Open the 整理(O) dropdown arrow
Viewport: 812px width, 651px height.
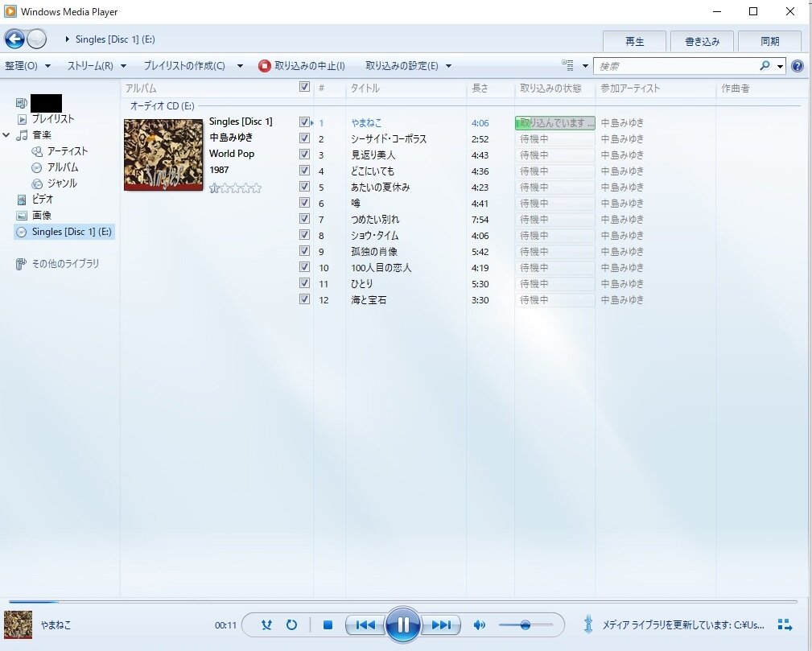(47, 66)
